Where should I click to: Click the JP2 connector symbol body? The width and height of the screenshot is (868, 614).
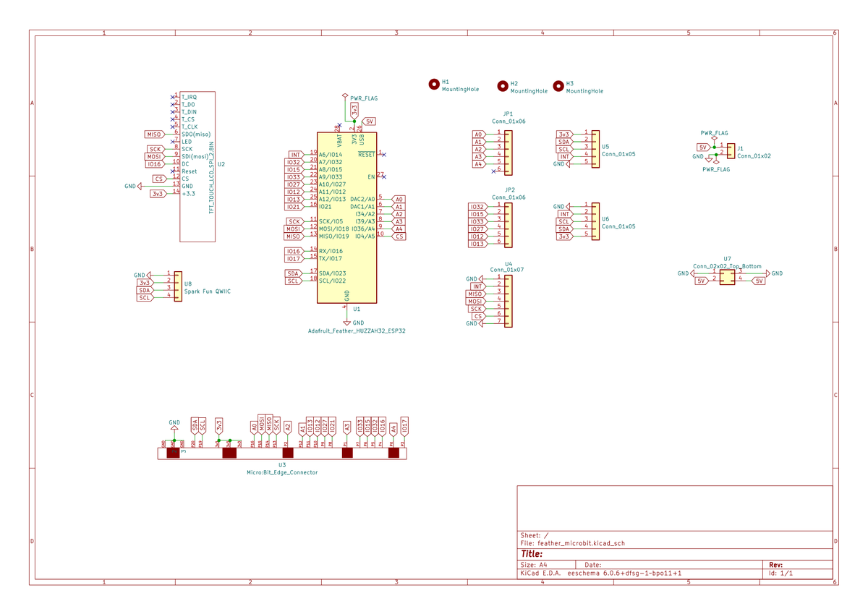point(509,225)
